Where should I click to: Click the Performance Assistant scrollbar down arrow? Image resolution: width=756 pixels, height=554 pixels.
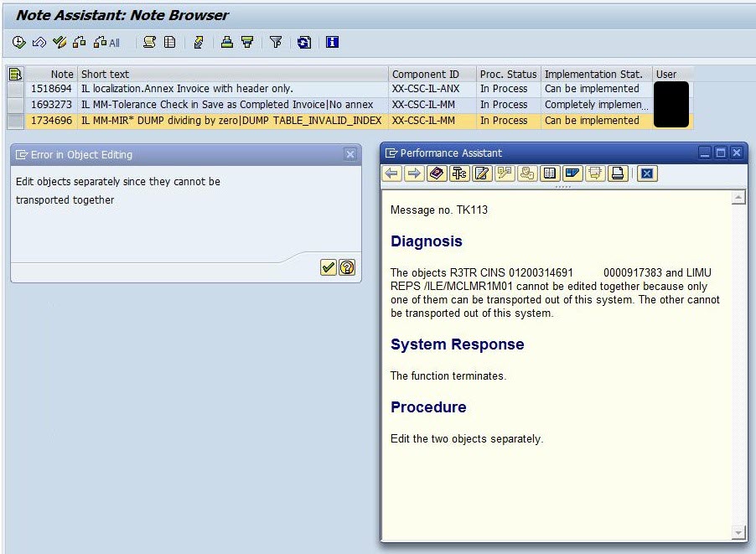coord(738,532)
